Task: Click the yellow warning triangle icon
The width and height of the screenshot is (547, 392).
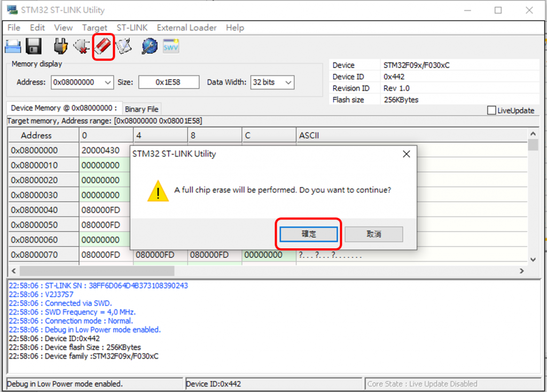Action: click(x=158, y=191)
